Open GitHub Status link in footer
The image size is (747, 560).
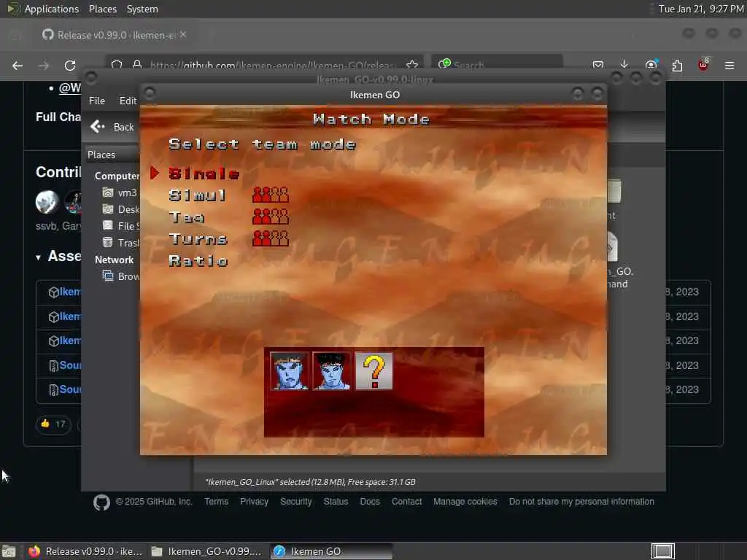pyautogui.click(x=336, y=502)
